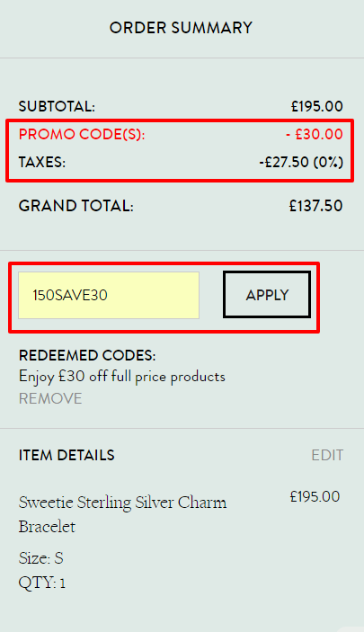The image size is (364, 632).
Task: Click the 'Enjoy £30 off full price products' text
Action: [121, 377]
